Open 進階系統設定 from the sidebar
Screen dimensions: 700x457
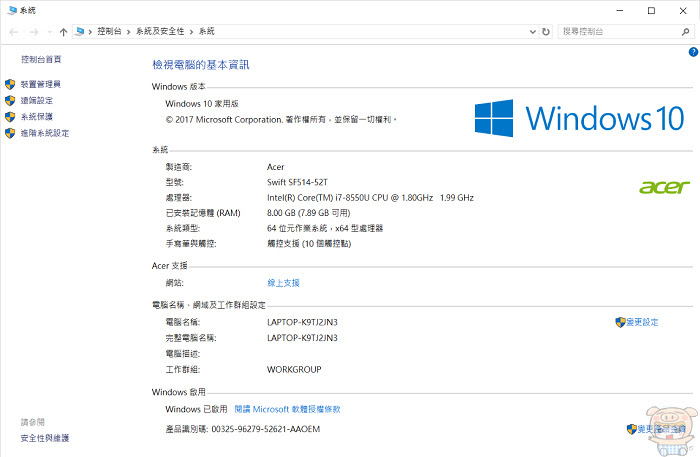(x=45, y=133)
